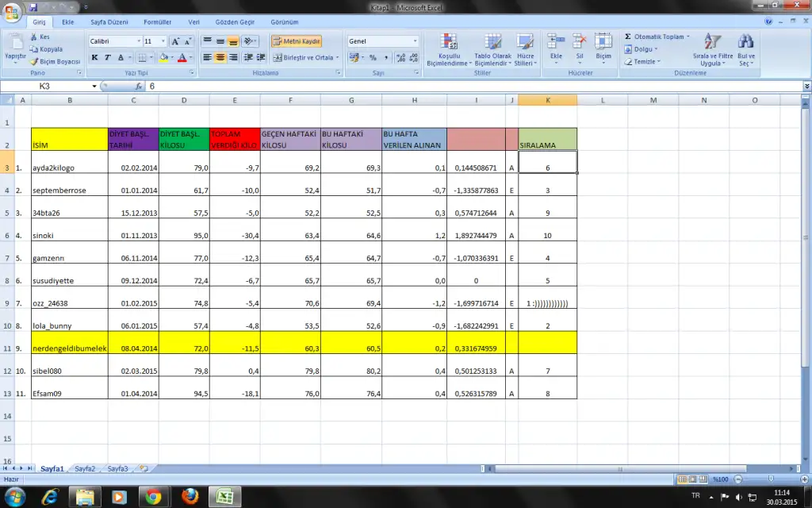
Task: Open Firefox from the Windows taskbar
Action: coord(189,497)
